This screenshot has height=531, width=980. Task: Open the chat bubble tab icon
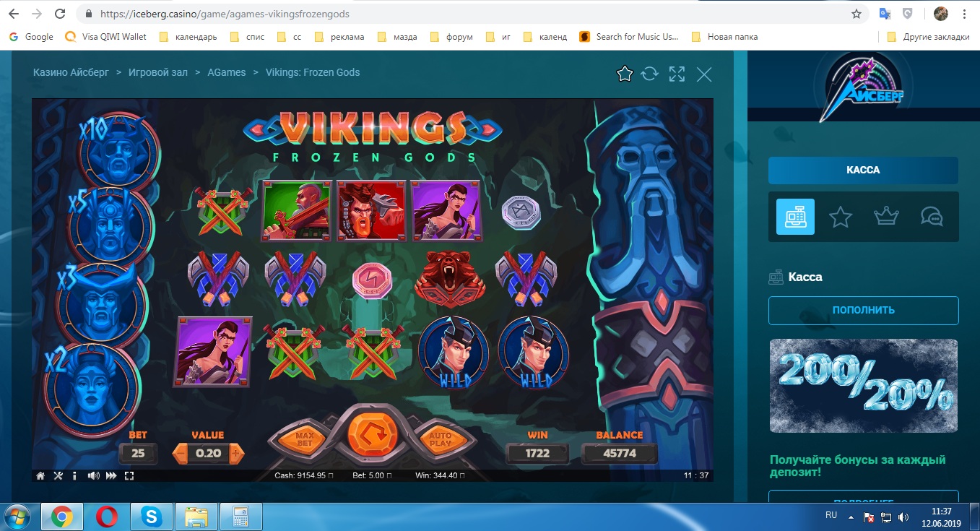pyautogui.click(x=930, y=217)
